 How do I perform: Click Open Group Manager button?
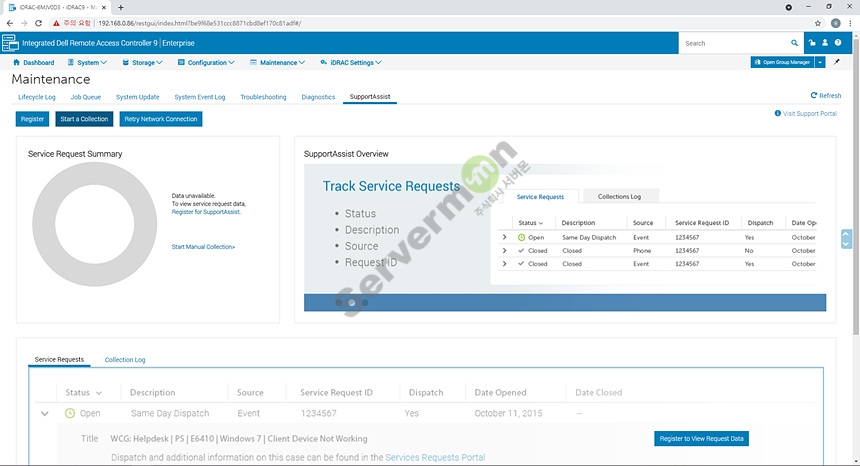(x=782, y=62)
